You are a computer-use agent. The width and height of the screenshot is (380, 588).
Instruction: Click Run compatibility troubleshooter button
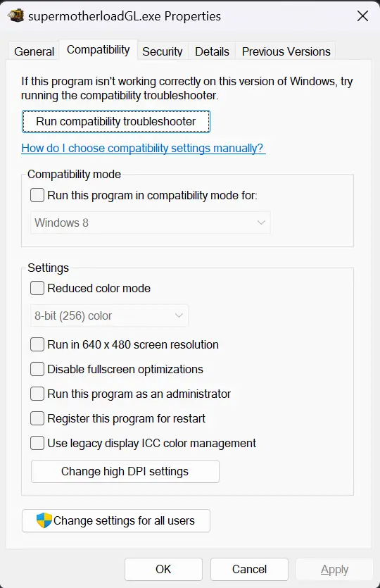pyautogui.click(x=116, y=122)
